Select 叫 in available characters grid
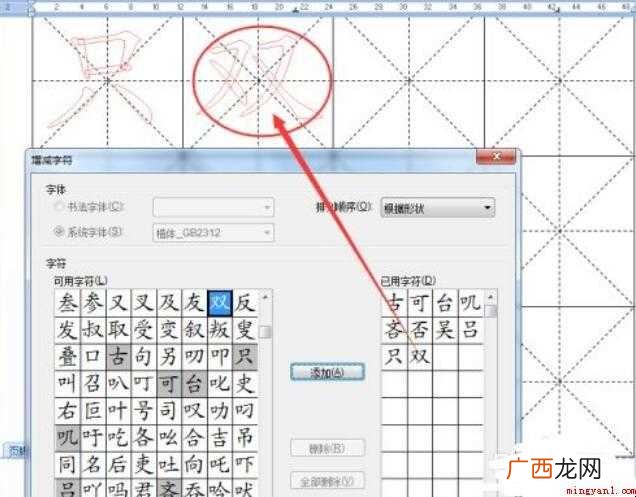Image resolution: width=636 pixels, height=497 pixels. click(x=67, y=384)
